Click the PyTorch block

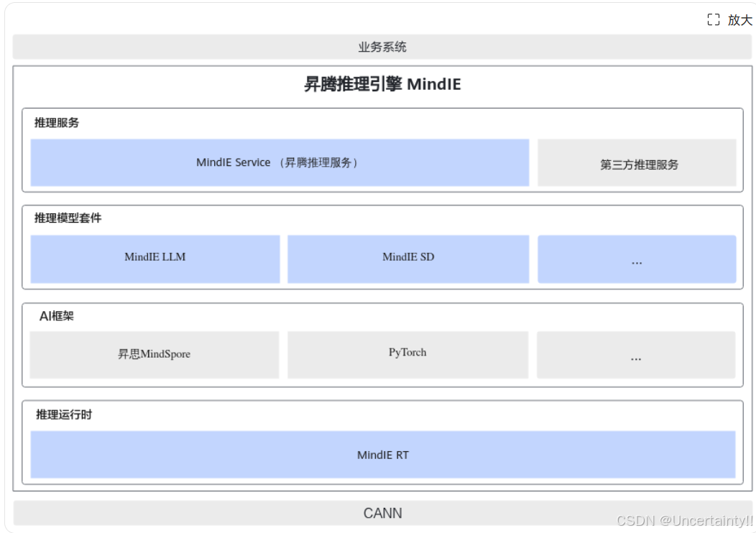[x=408, y=355]
